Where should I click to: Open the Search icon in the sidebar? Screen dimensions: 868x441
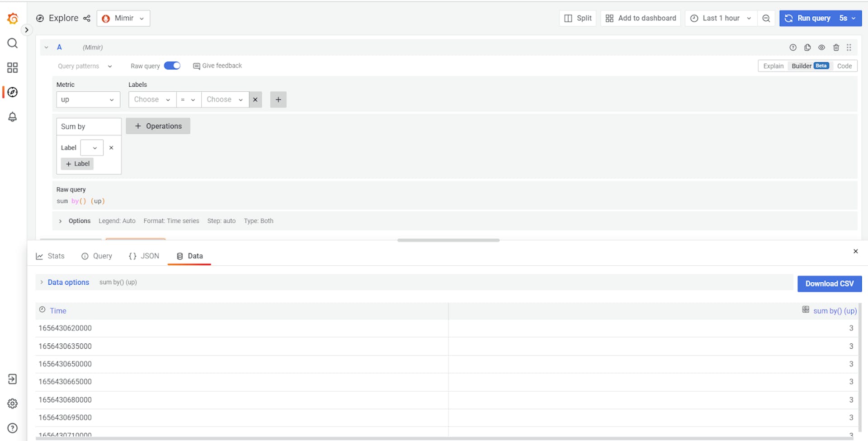[12, 43]
